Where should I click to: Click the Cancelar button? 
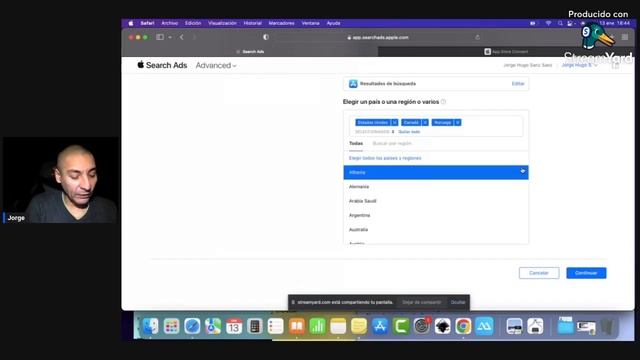539,273
